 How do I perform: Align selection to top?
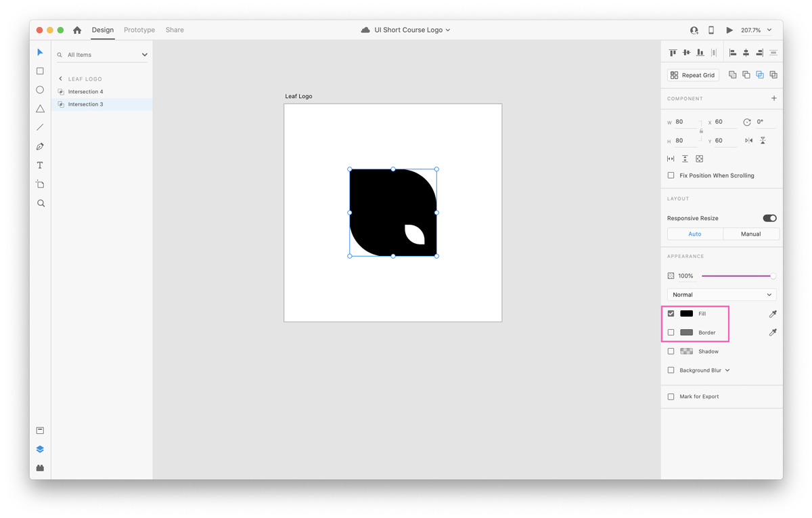[x=673, y=52]
